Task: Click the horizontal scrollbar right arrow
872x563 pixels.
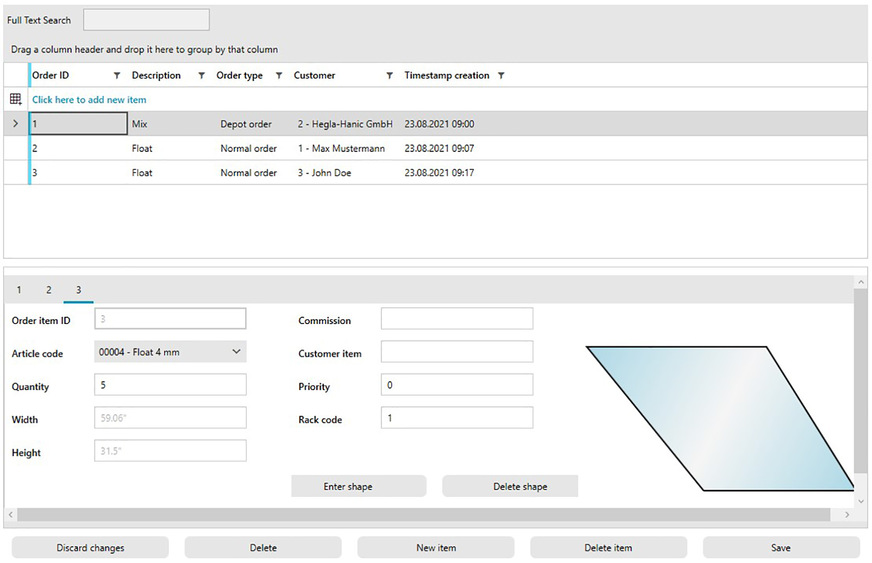Action: (847, 515)
